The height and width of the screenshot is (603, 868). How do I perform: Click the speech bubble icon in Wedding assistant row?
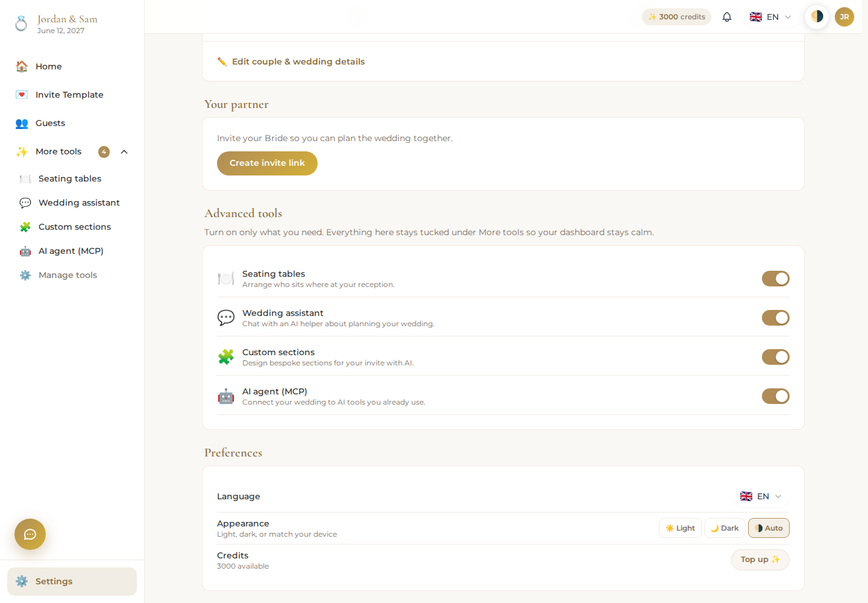point(226,318)
